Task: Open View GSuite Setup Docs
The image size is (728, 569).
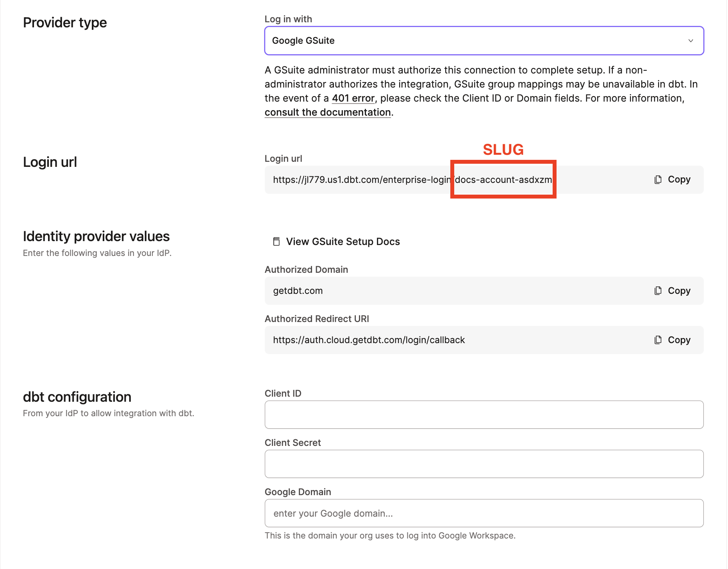Action: point(343,241)
